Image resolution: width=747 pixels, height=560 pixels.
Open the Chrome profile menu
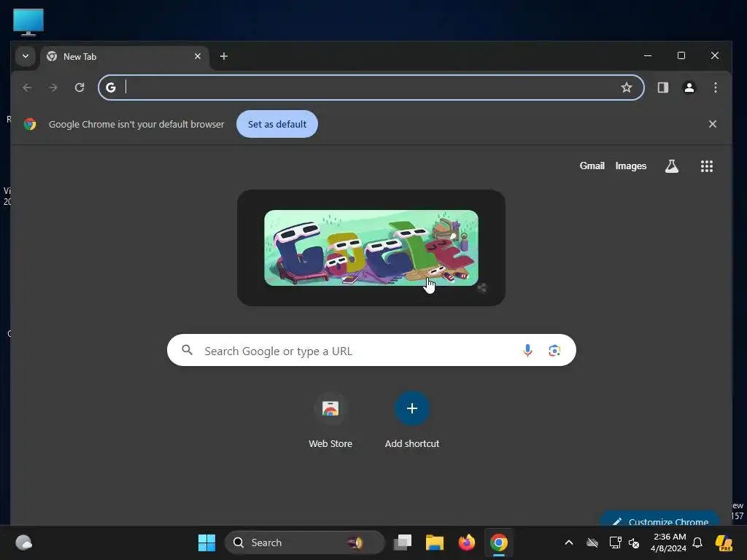click(x=689, y=87)
